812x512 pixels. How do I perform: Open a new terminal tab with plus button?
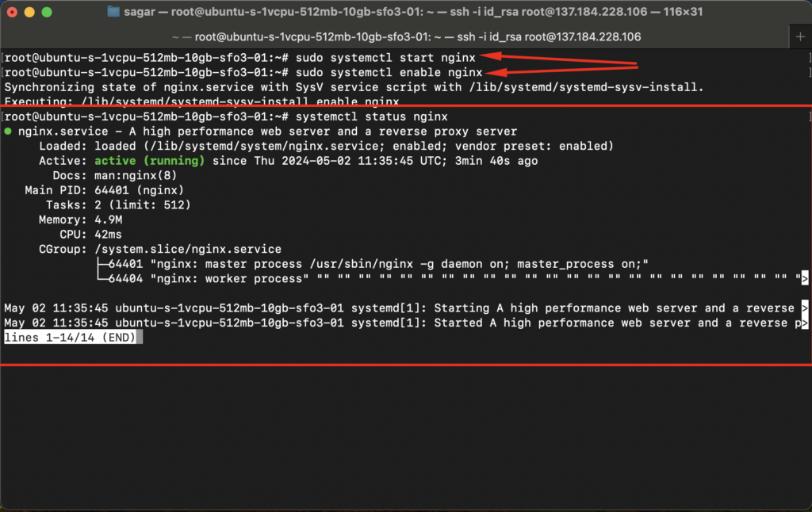click(800, 36)
